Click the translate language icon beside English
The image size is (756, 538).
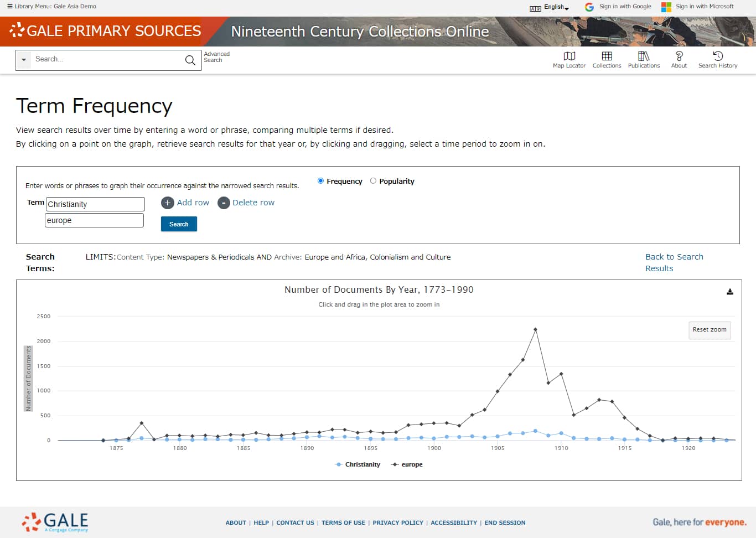(535, 8)
